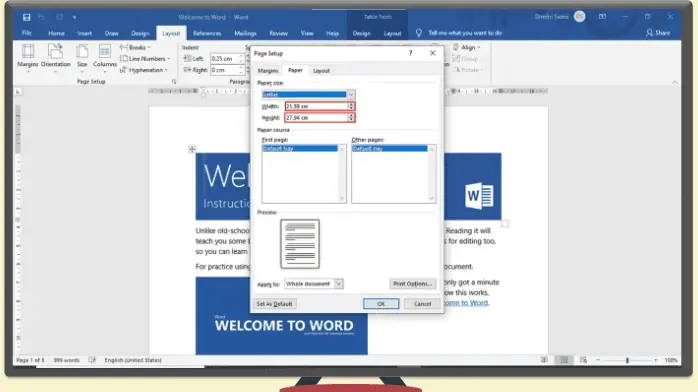
Task: Click the Width spinner arrows
Action: tap(351, 106)
